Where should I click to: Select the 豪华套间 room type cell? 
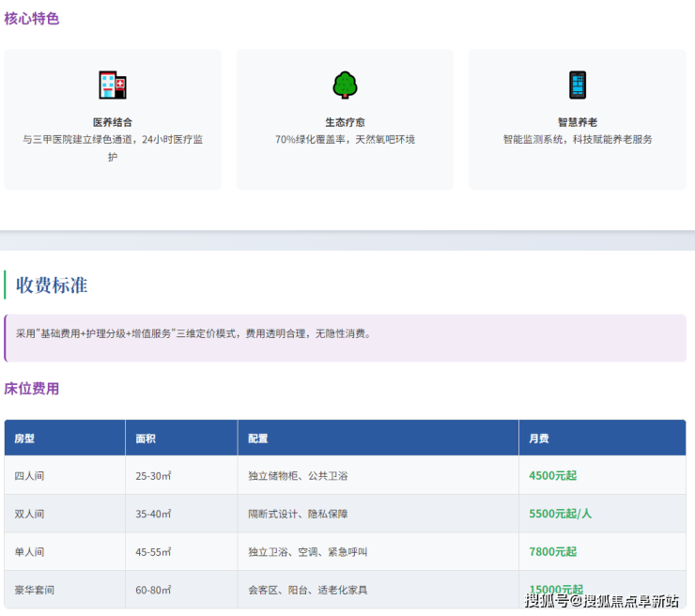tap(34, 590)
